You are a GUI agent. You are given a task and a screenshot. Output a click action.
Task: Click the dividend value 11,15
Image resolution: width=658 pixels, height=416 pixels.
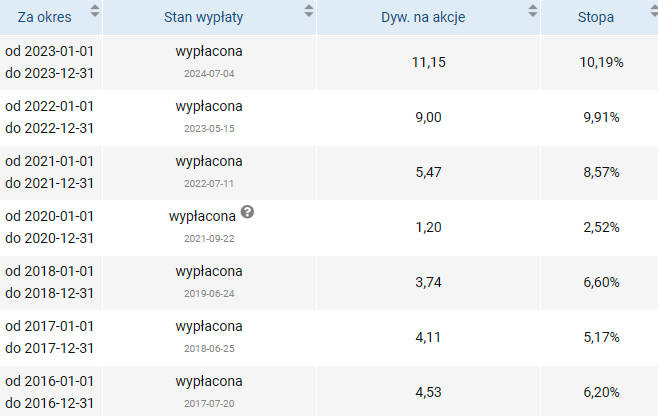[x=428, y=62]
